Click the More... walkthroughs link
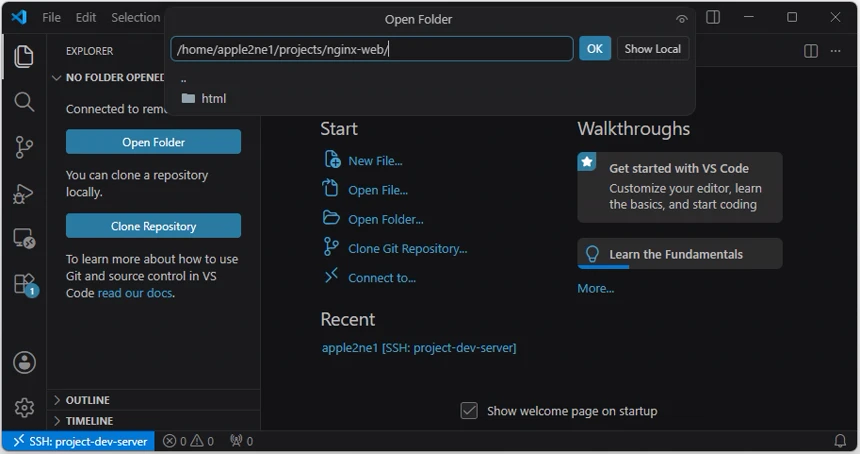This screenshot has height=454, width=860. [596, 288]
